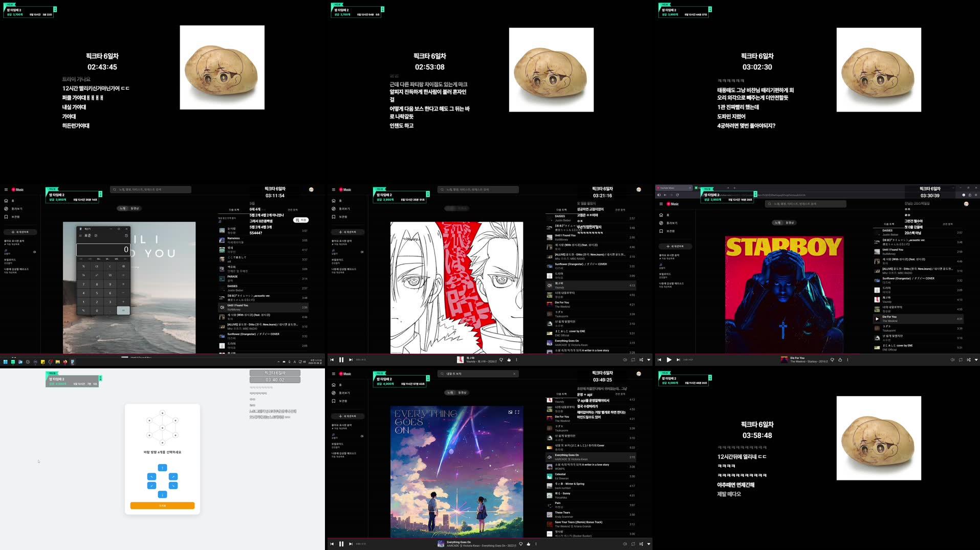The image size is (980, 550).
Task: Toggle shuffle in the 03:21:16 player bar
Action: [641, 360]
